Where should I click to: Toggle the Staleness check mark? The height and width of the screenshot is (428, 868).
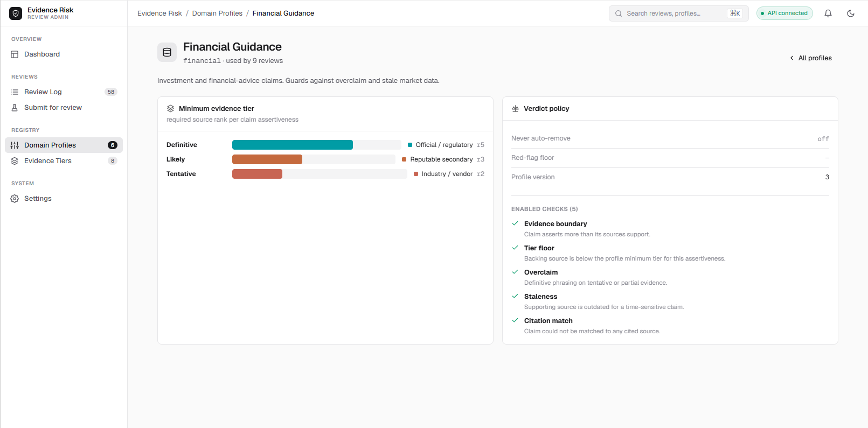coord(515,296)
